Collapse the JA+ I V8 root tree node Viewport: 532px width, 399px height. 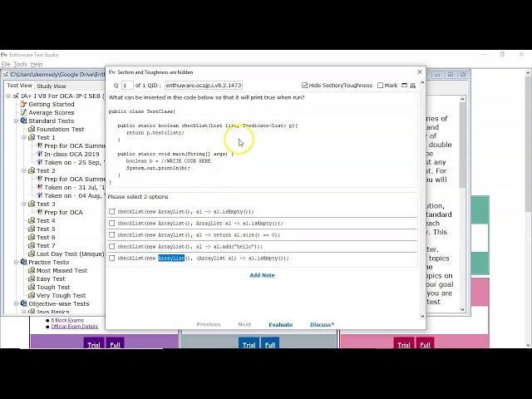coord(8,96)
